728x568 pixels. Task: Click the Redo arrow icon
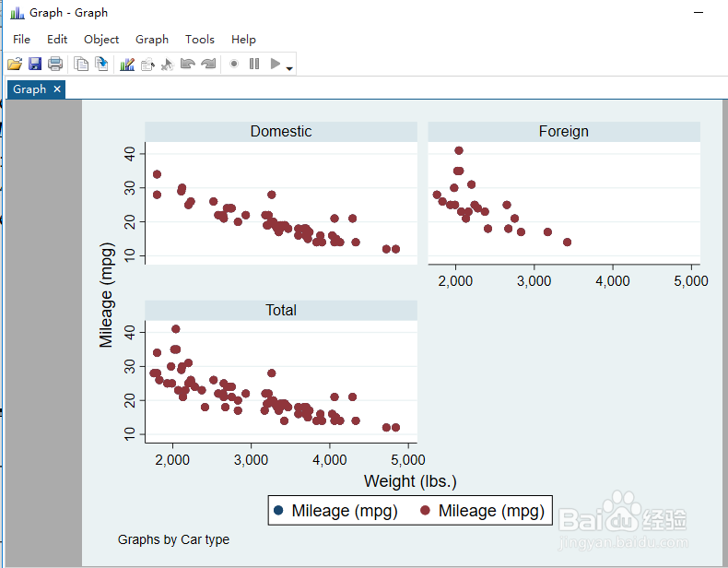[x=208, y=64]
